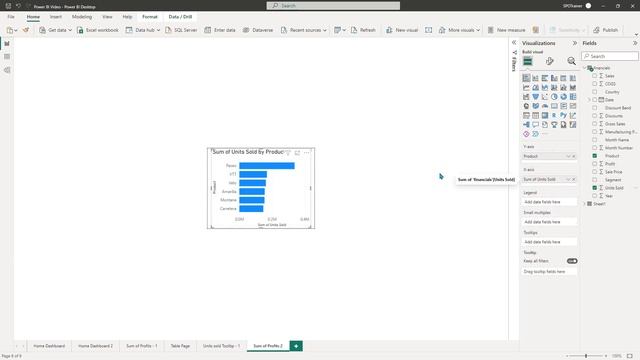Open the View ribbon tab
The image size is (640, 360).
pos(107,17)
